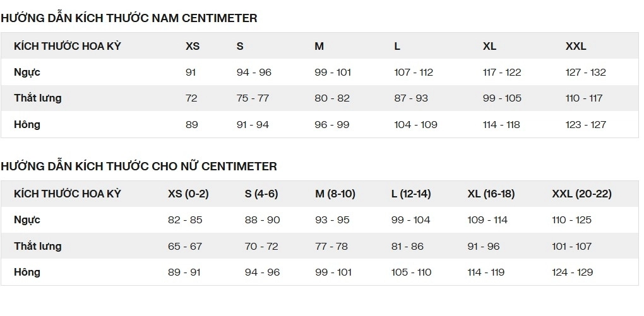Click women's waist value 91 - 96
The image size is (644, 316).
(484, 246)
